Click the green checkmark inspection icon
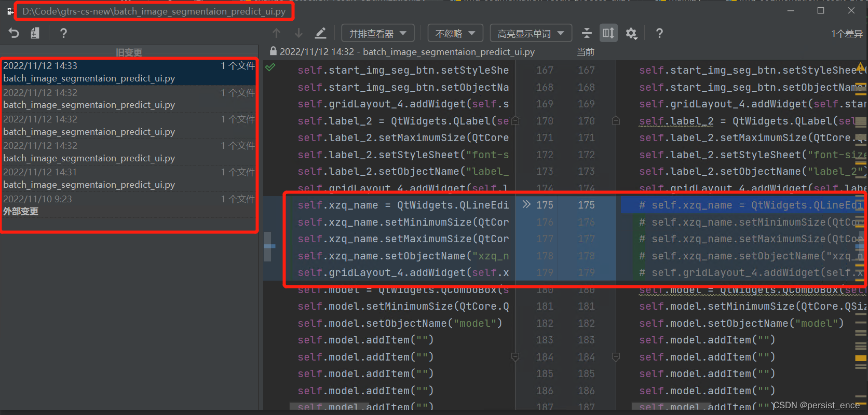This screenshot has width=868, height=415. pos(270,67)
